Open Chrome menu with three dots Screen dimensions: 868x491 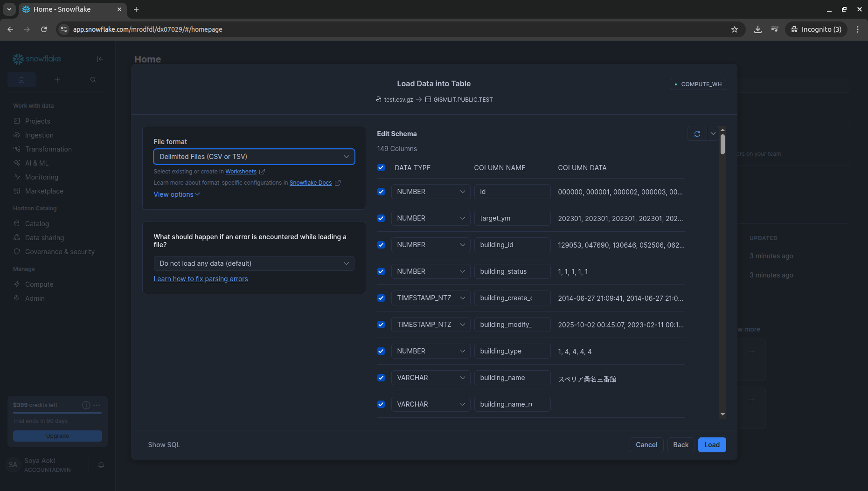[858, 29]
